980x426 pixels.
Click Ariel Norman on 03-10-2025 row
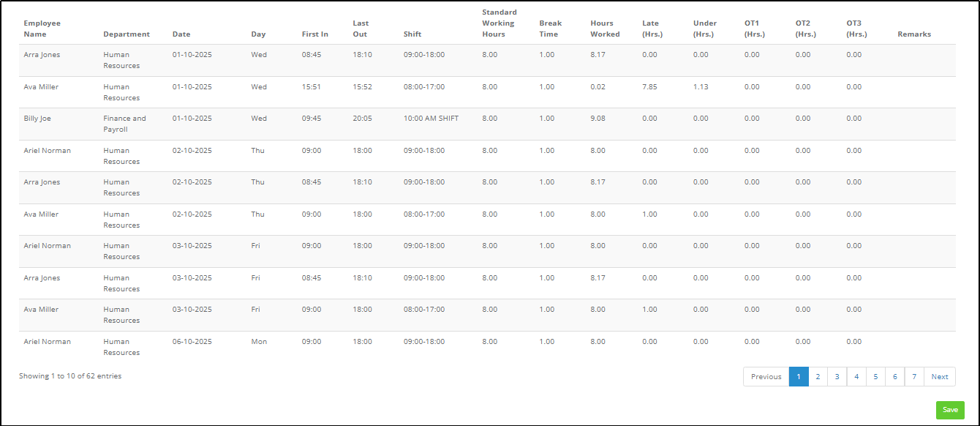(x=48, y=246)
